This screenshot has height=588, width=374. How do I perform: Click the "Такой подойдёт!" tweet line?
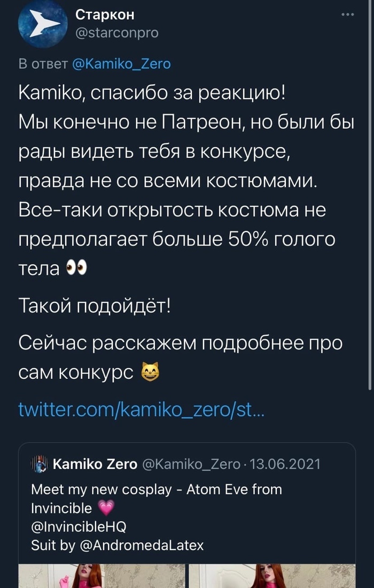point(94,306)
